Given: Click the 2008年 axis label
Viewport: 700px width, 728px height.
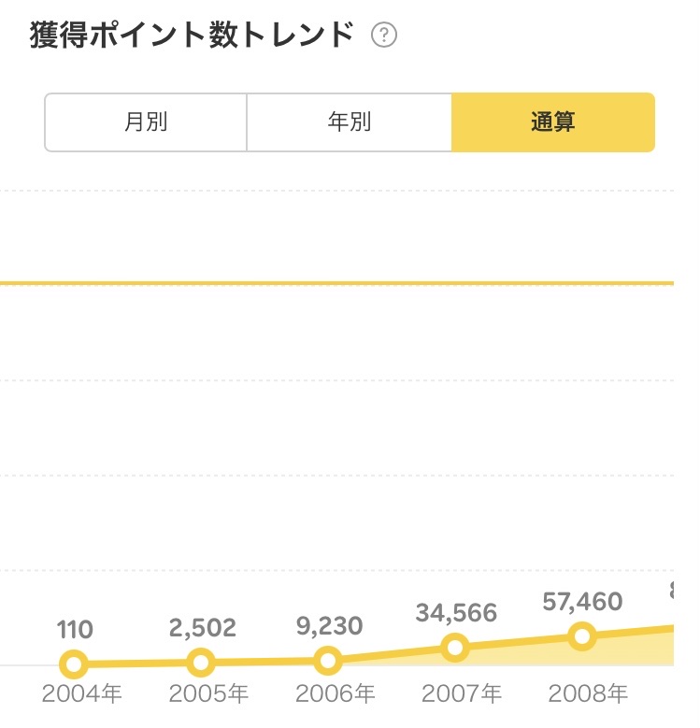Looking at the screenshot, I should coord(588,694).
